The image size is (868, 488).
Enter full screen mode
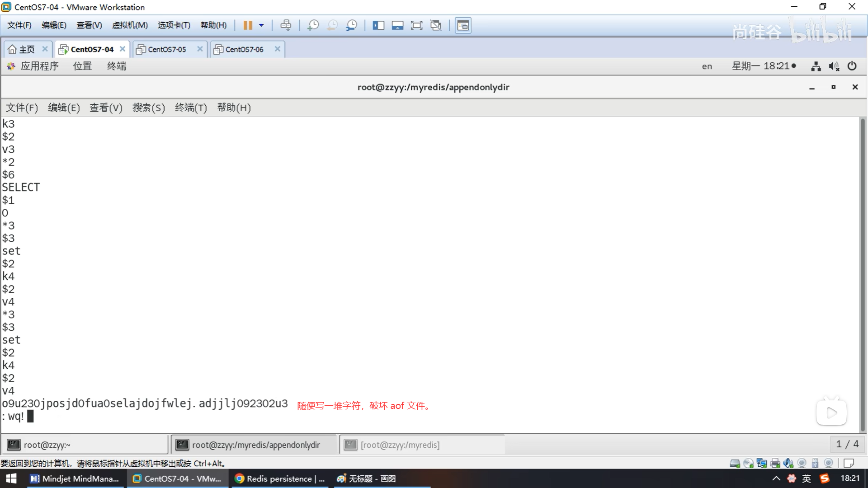click(x=416, y=25)
